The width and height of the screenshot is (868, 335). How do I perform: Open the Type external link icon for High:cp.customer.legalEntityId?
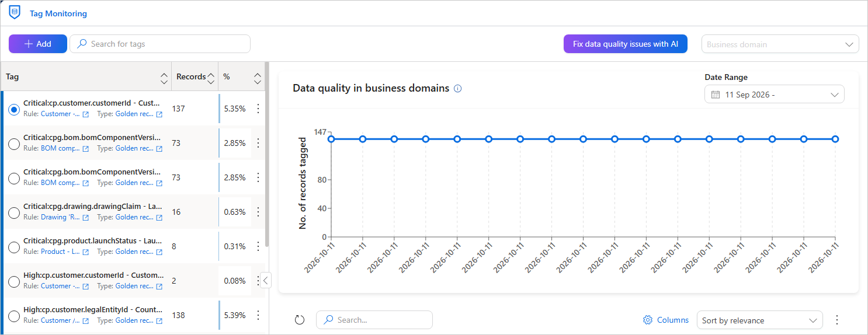[159, 321]
